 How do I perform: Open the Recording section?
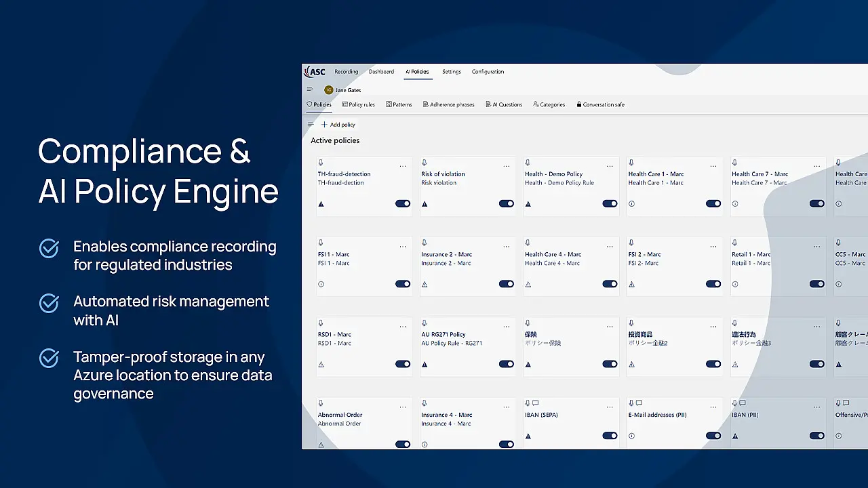coord(346,71)
